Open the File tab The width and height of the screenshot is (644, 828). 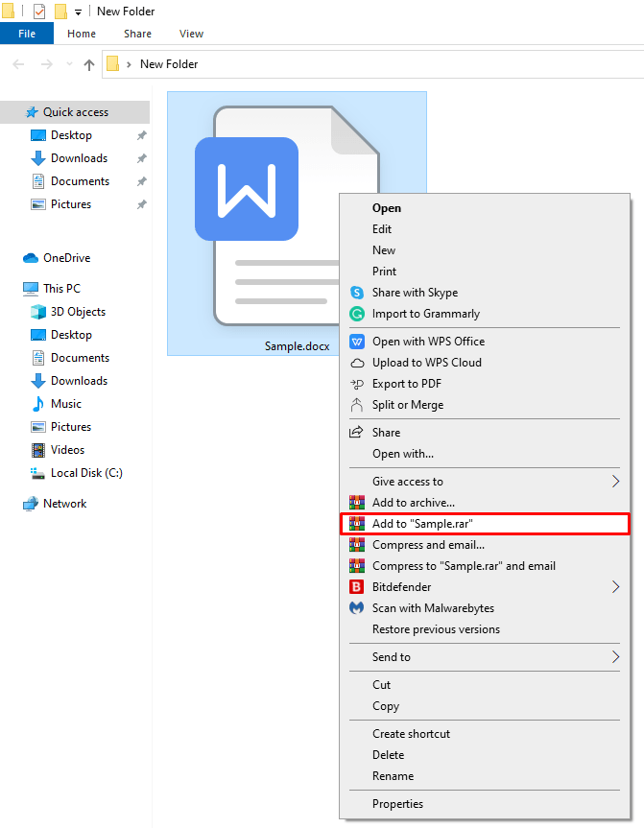click(27, 34)
